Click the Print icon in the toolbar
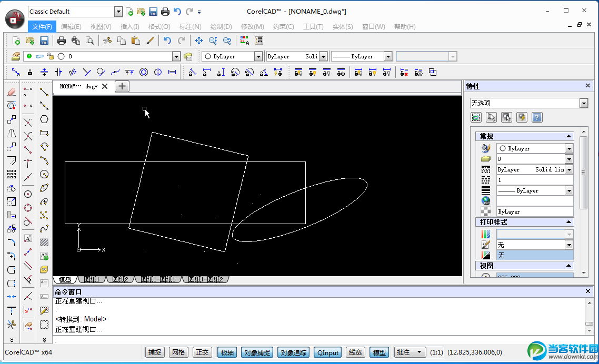 (62, 41)
